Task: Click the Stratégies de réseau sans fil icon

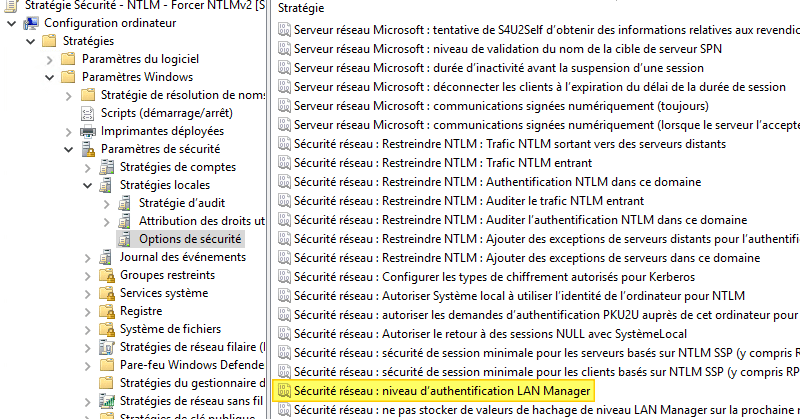Action: coord(107,401)
